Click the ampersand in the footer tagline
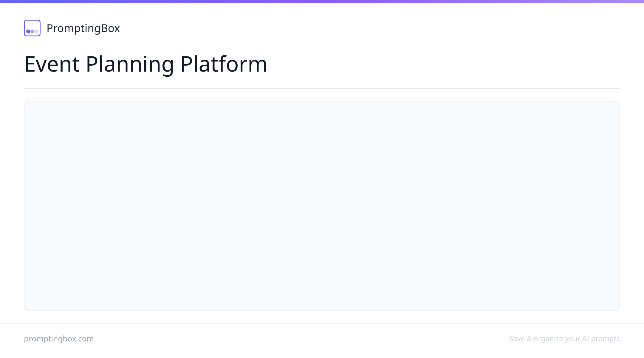644x358 pixels. coord(529,339)
